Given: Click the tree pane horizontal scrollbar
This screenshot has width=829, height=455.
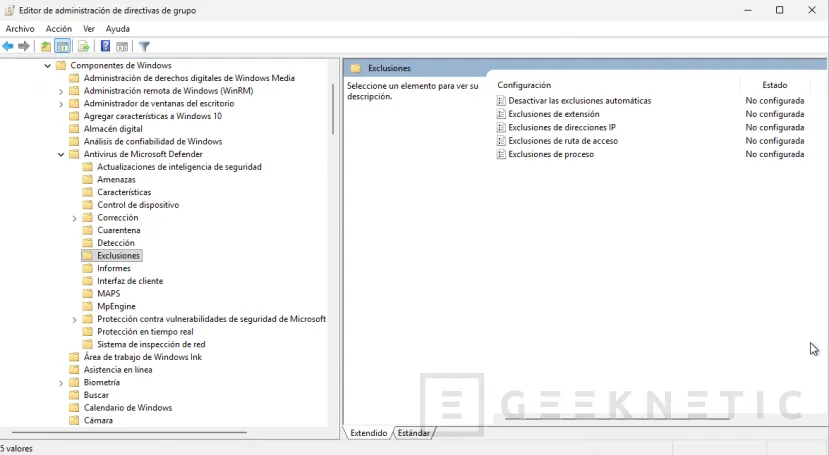Looking at the screenshot, I should (130, 432).
